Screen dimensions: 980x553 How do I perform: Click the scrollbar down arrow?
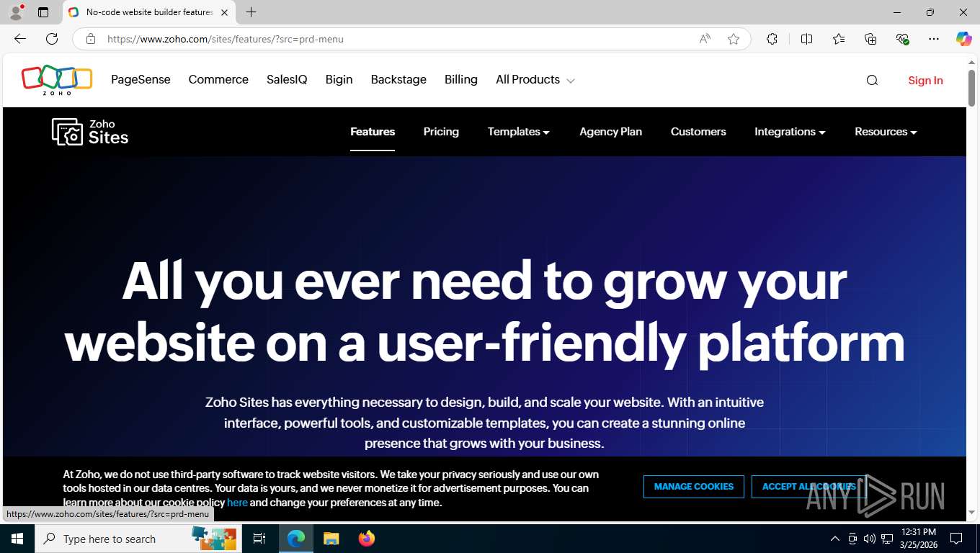pos(971,512)
